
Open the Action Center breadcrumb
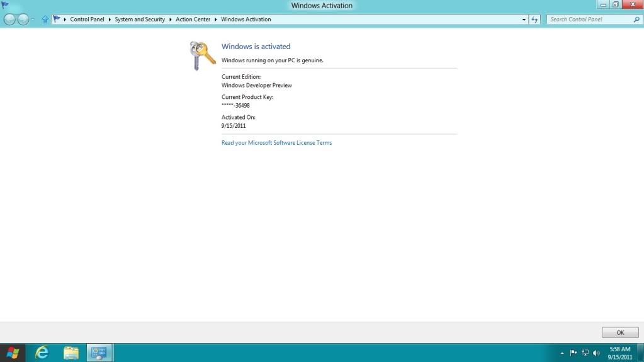pyautogui.click(x=193, y=20)
